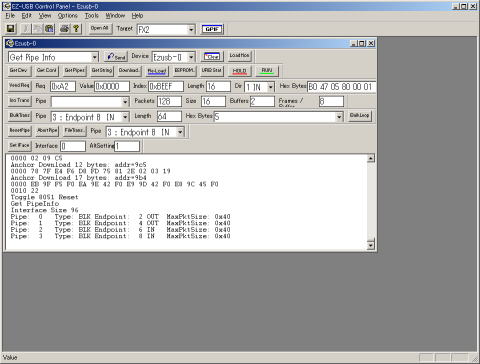
Task: Click the Iso Trans Size field showing 16
Action: pos(213,101)
